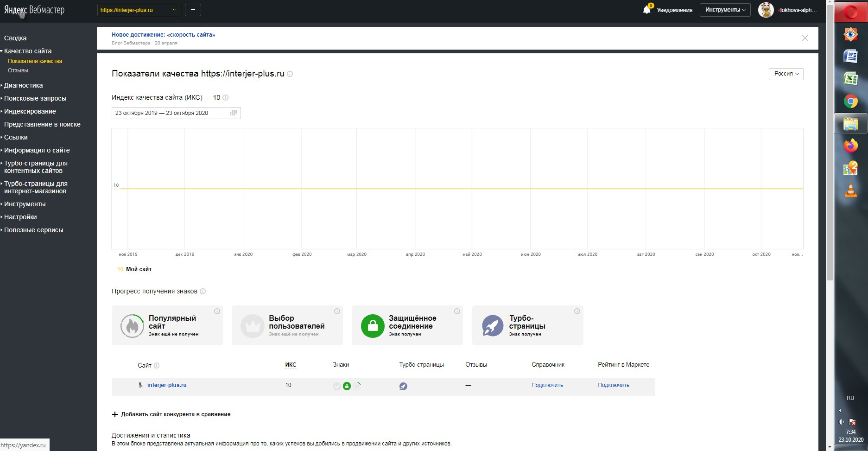Screen dimensions: 868x451
Task: Expand the Инструменты section in the sidebar
Action: tap(25, 204)
